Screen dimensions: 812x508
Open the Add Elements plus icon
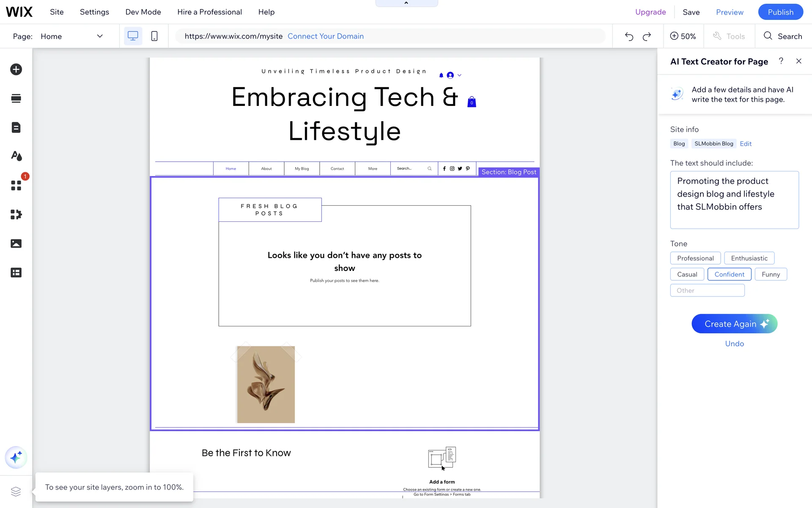tap(16, 69)
